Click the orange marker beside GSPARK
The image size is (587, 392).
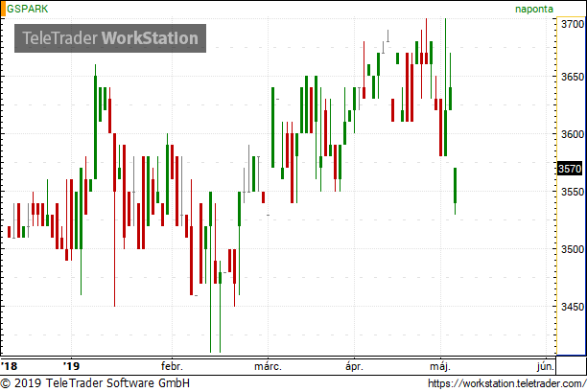(x=4, y=10)
